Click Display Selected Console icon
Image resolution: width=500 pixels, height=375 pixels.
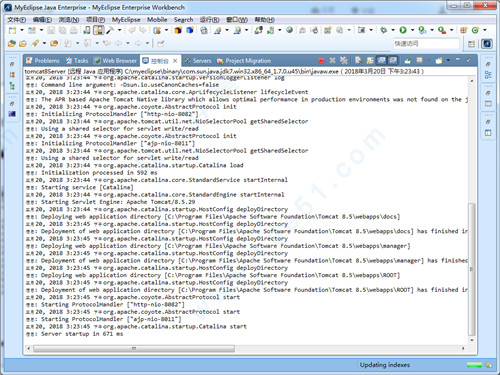click(x=419, y=60)
